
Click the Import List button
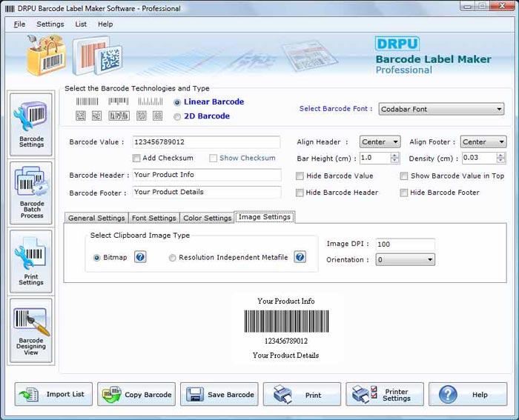point(53,395)
